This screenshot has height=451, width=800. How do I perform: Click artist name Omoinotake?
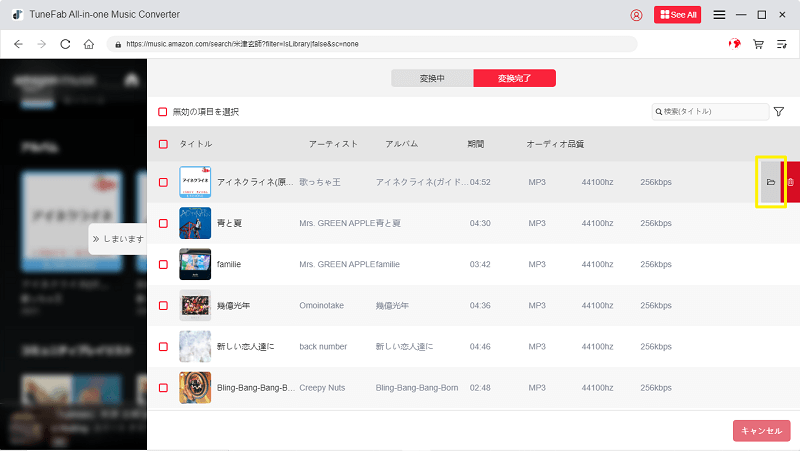coord(321,306)
